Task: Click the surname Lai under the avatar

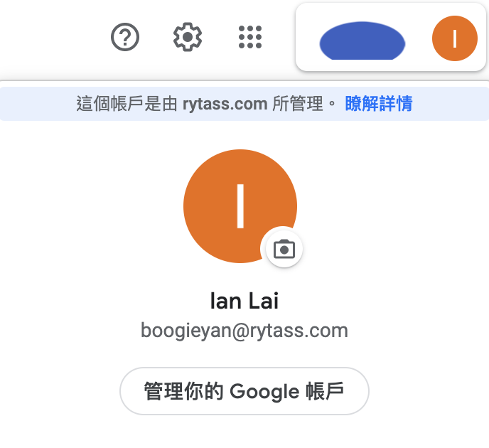Action: (264, 301)
